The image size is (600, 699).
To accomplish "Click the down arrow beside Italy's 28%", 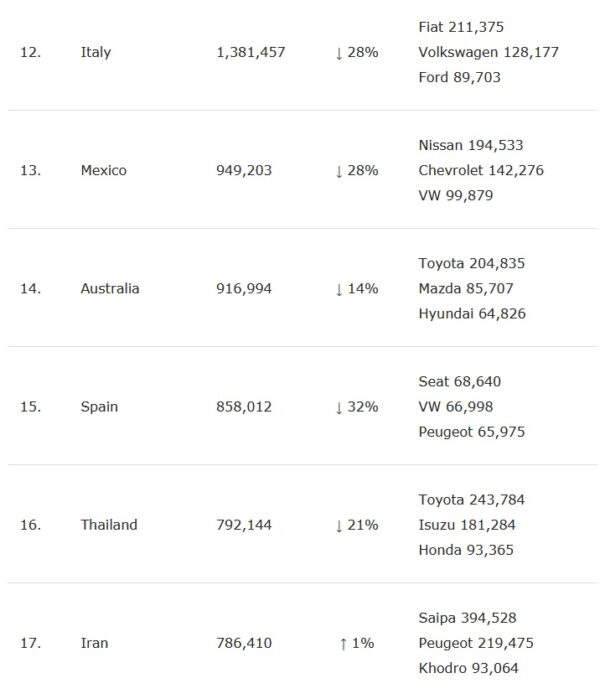I will click(339, 52).
